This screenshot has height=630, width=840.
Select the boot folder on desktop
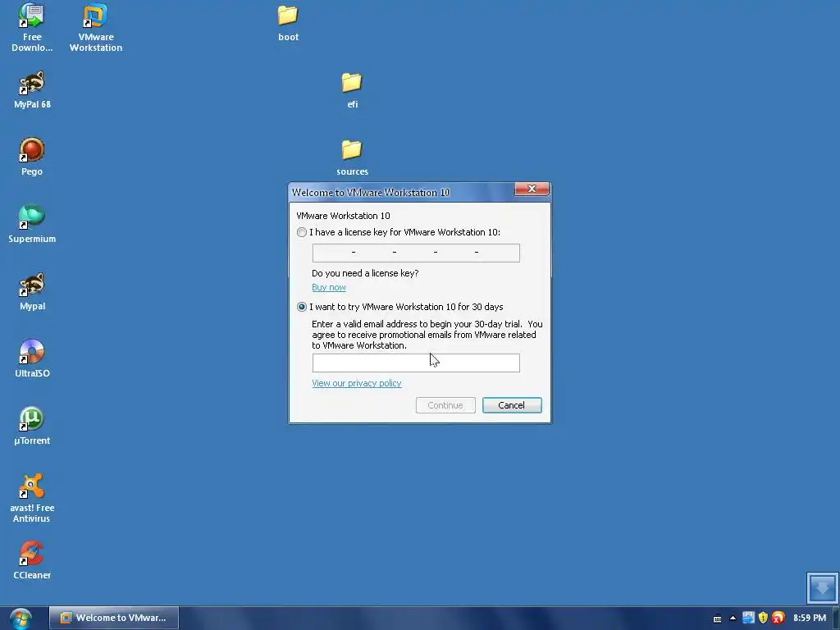[288, 23]
